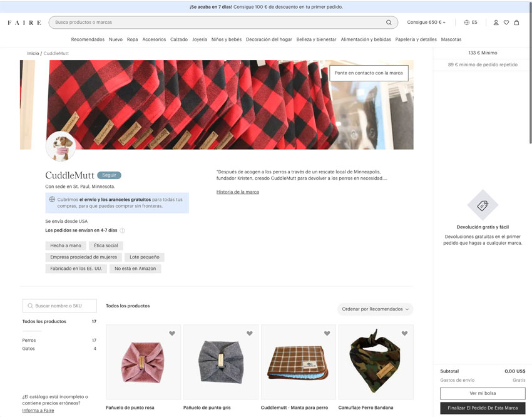Open the Decoración del hogar category
532x417 pixels.
269,39
